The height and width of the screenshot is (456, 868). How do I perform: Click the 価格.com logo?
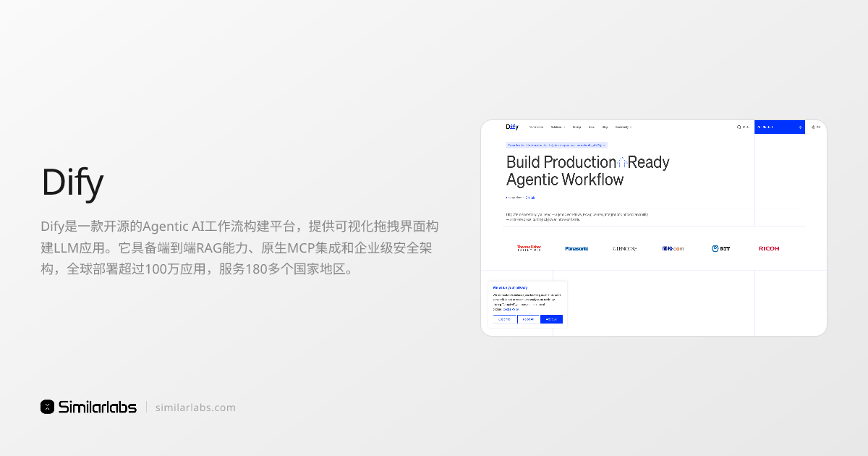point(673,248)
